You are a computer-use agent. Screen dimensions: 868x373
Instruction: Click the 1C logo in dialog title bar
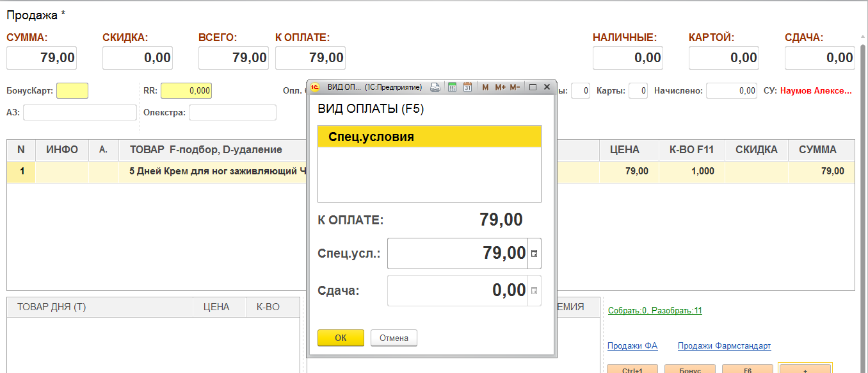(315, 87)
